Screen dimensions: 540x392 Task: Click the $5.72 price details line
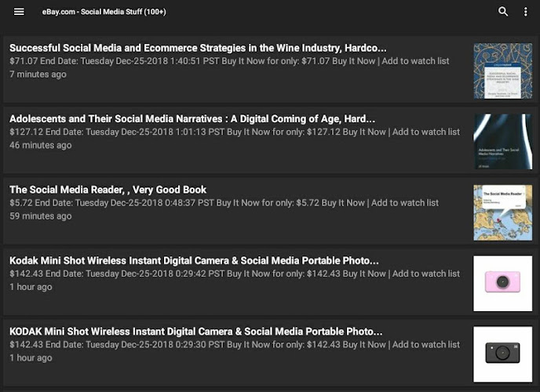tap(224, 203)
